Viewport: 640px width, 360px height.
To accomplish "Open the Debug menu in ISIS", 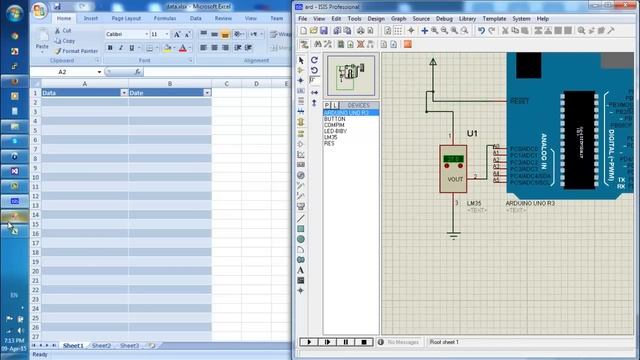I will coord(444,19).
